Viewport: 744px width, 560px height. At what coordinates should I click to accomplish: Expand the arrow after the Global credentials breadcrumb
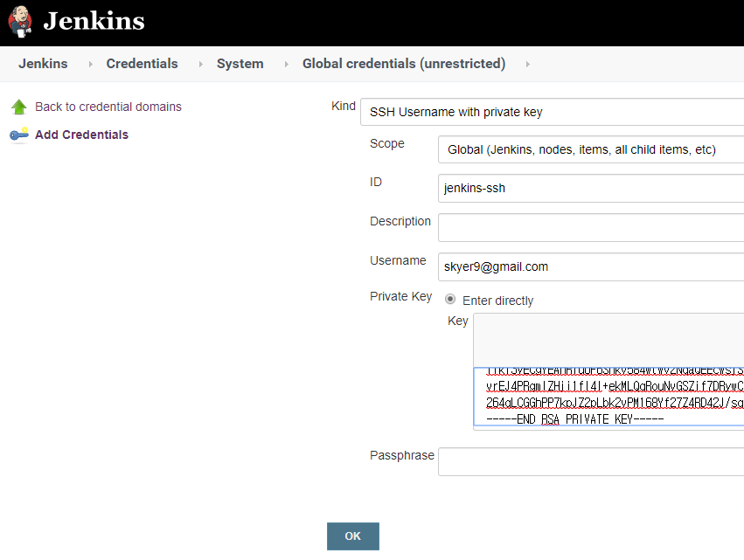point(527,64)
